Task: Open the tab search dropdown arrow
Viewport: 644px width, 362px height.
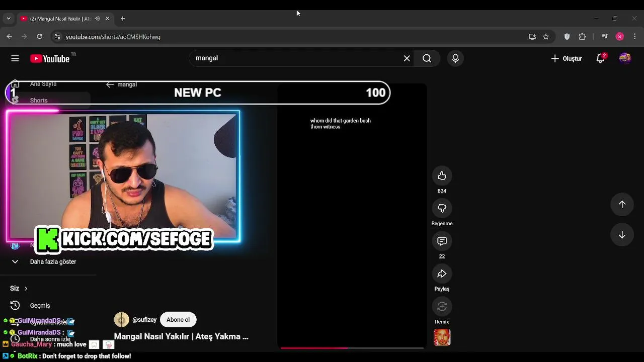Action: pyautogui.click(x=9, y=19)
